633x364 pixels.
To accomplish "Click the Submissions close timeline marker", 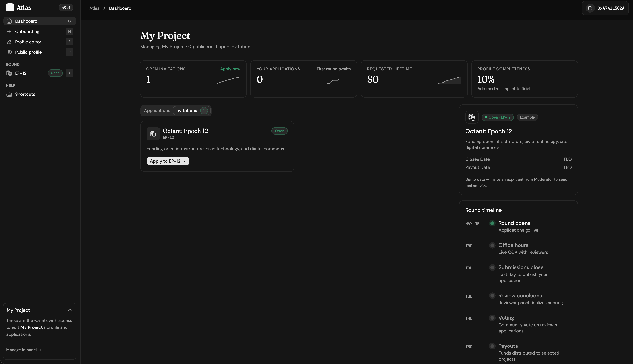I will [492, 267].
